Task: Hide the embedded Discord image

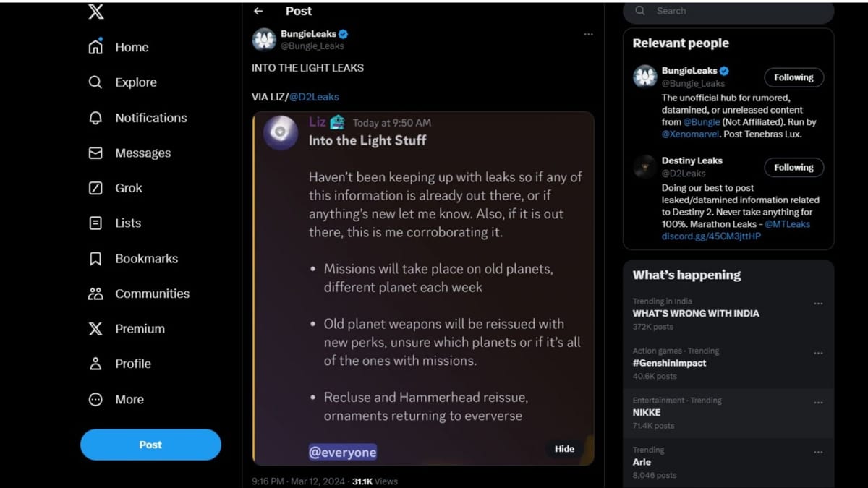Action: coord(564,449)
